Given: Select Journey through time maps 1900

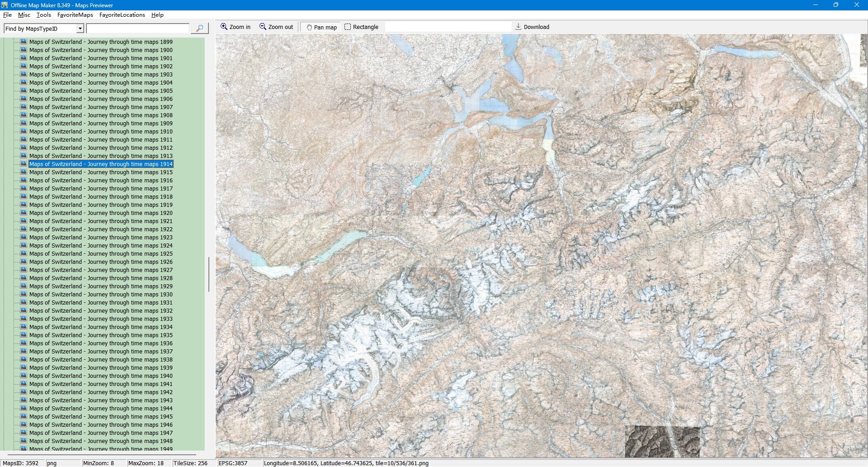Looking at the screenshot, I should [101, 50].
